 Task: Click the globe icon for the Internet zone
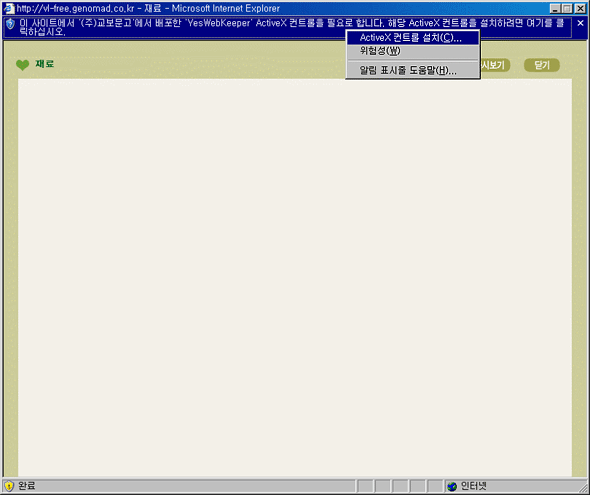tap(452, 486)
